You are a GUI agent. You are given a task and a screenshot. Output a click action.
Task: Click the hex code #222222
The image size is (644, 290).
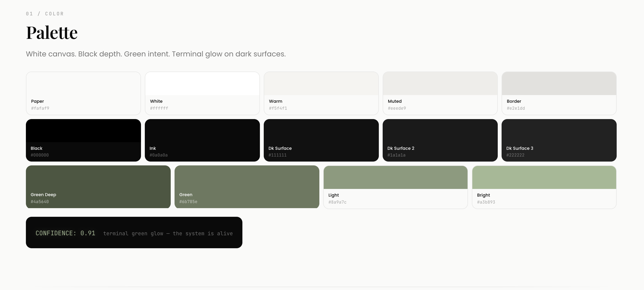tap(515, 155)
